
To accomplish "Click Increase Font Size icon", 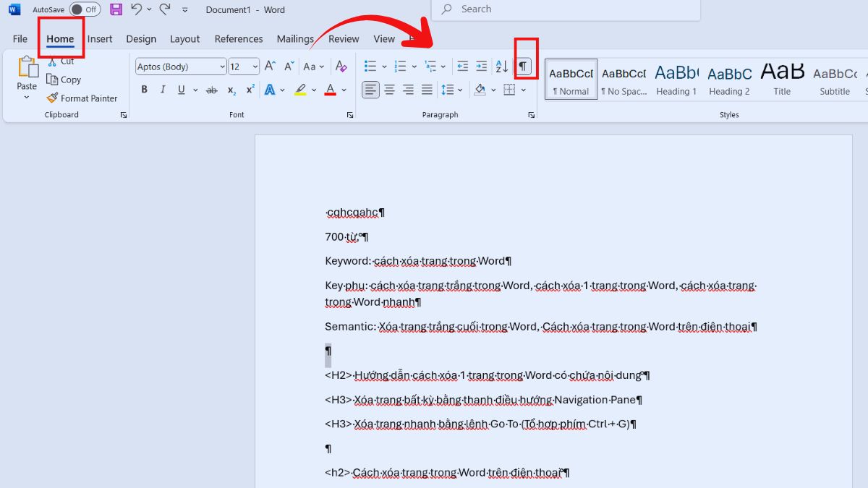I will pyautogui.click(x=270, y=67).
